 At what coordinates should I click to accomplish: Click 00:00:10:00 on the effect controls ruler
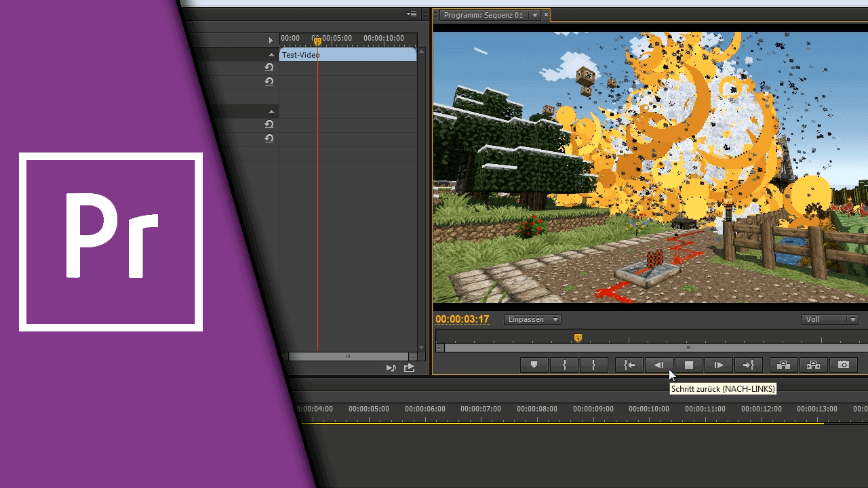tap(384, 39)
